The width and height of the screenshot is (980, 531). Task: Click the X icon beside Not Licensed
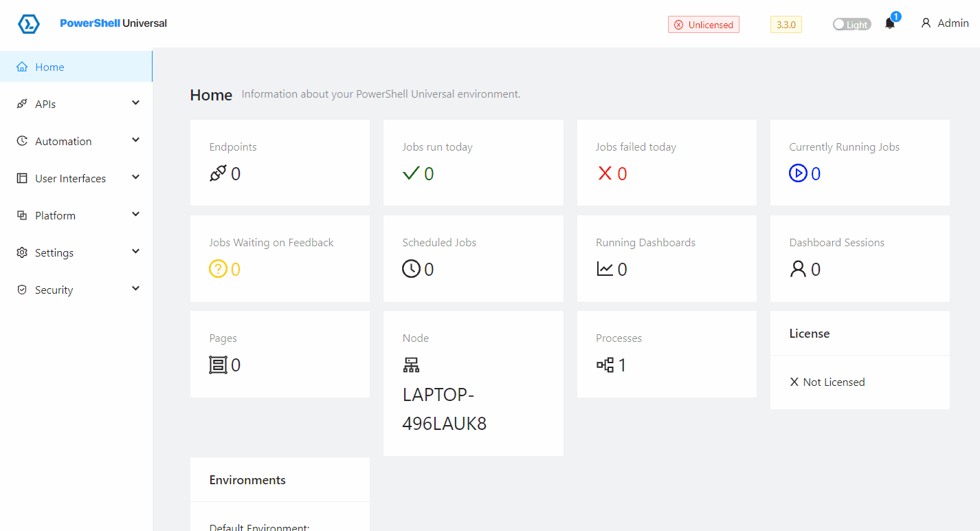pyautogui.click(x=794, y=382)
